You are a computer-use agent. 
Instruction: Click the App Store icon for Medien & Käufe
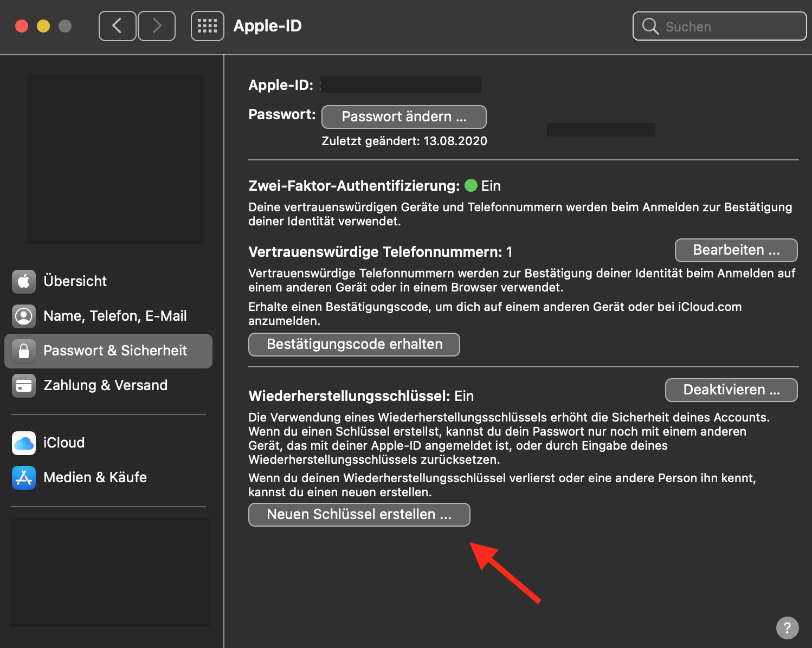tap(24, 477)
